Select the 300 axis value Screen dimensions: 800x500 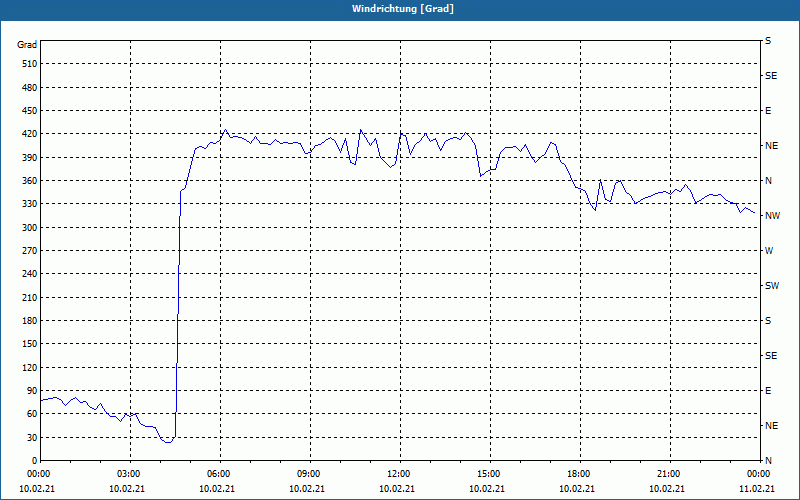tap(30, 228)
